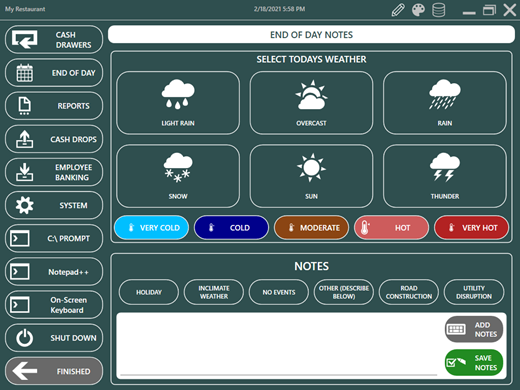Set temperature to Very Cold
Viewport: 520px width, 390px height.
pos(151,228)
